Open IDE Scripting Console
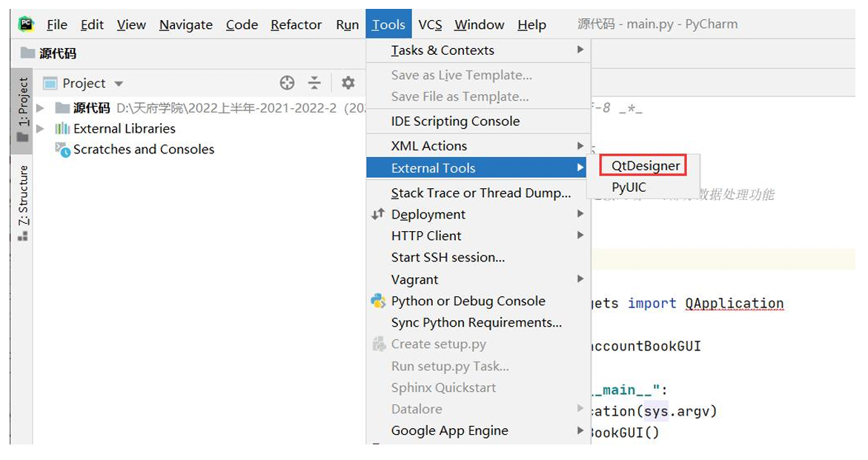The height and width of the screenshot is (460, 868). pyautogui.click(x=479, y=121)
